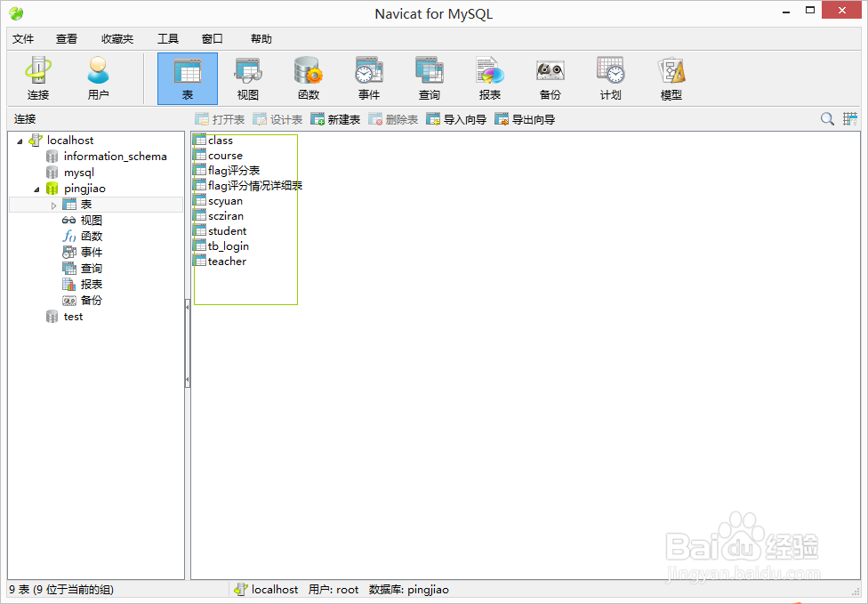Open the 窗口 menu
Viewport: 868px width, 604px height.
coord(212,39)
